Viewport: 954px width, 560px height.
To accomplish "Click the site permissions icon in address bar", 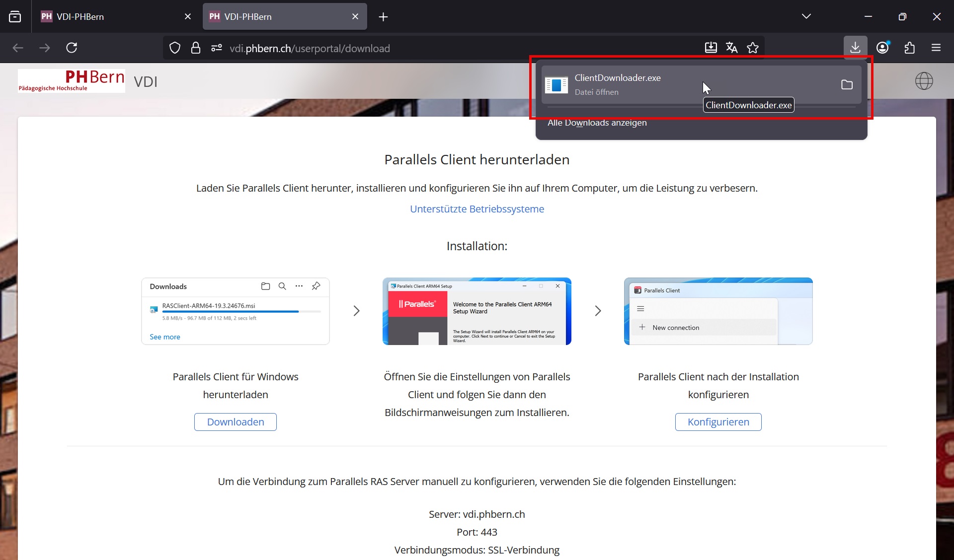I will pos(216,48).
